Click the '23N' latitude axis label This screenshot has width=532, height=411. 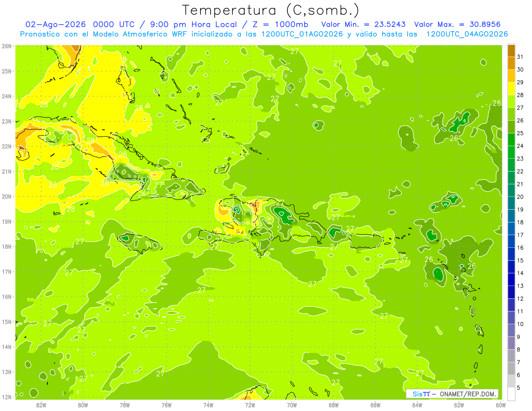click(7, 121)
